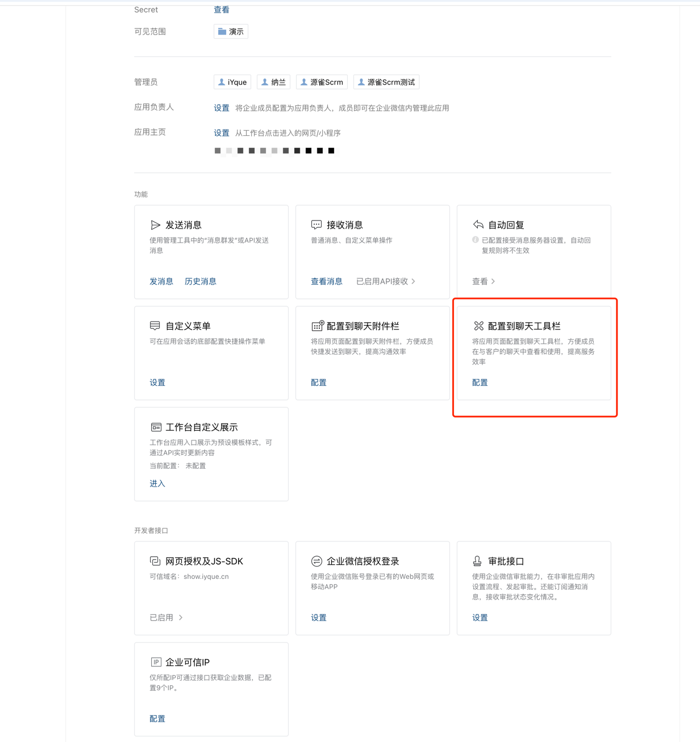
Task: Click the 网页授权及JS-SDK card title
Action: point(205,561)
